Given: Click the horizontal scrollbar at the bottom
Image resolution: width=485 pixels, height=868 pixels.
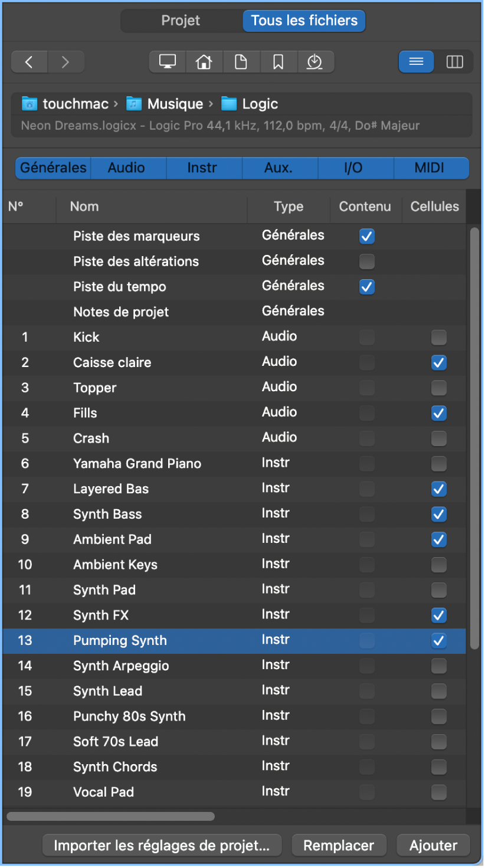Looking at the screenshot, I should point(111,817).
